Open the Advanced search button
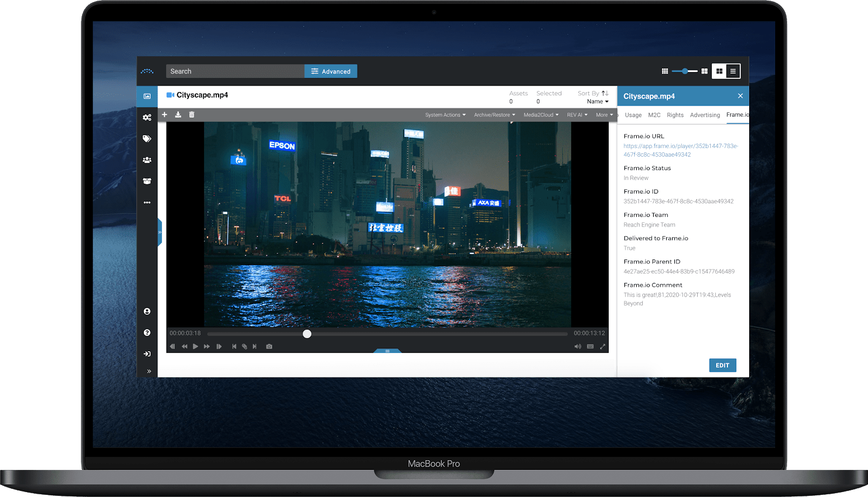 (x=331, y=71)
